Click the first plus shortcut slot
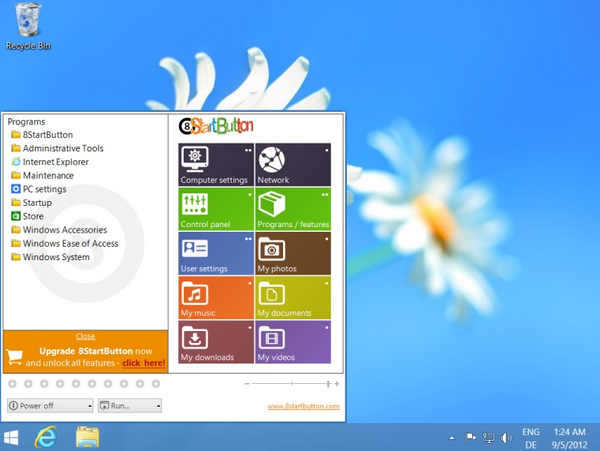 (x=12, y=384)
